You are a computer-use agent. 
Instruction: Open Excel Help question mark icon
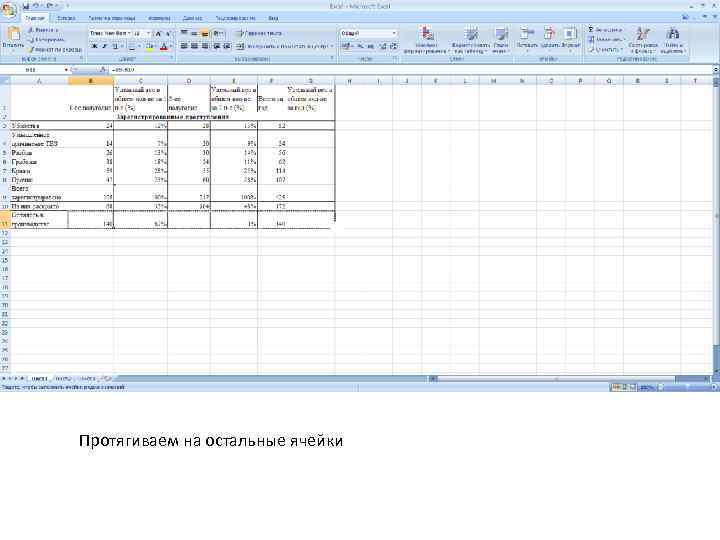point(686,17)
